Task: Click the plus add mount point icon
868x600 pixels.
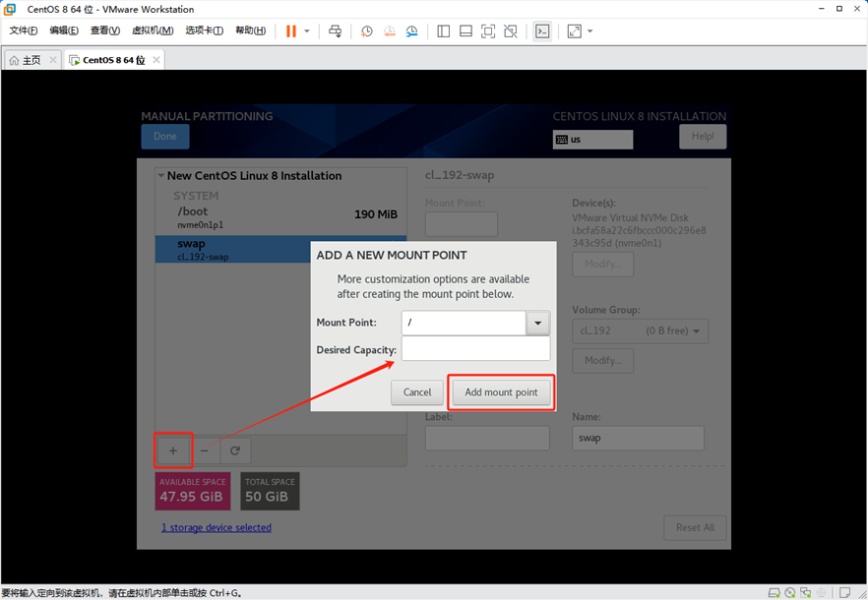Action: click(173, 451)
